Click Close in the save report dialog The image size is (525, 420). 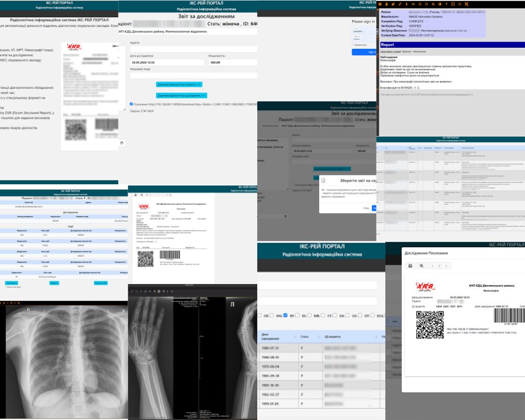(366, 208)
